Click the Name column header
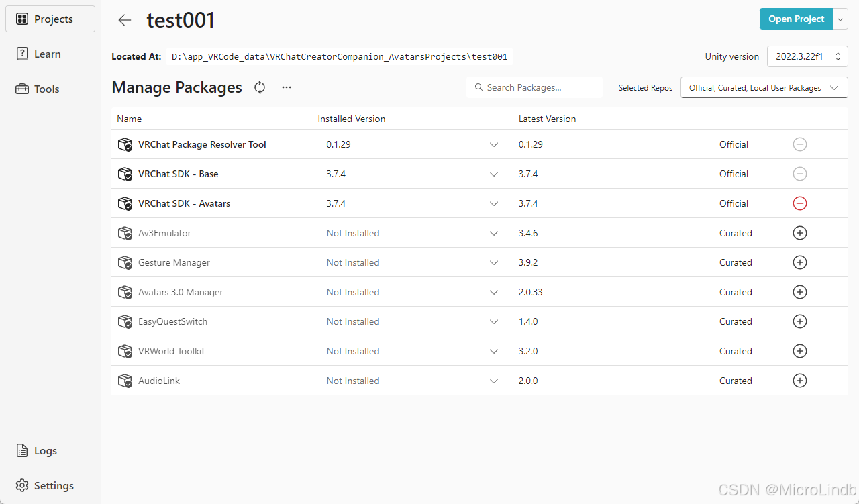The height and width of the screenshot is (504, 859). coord(130,119)
